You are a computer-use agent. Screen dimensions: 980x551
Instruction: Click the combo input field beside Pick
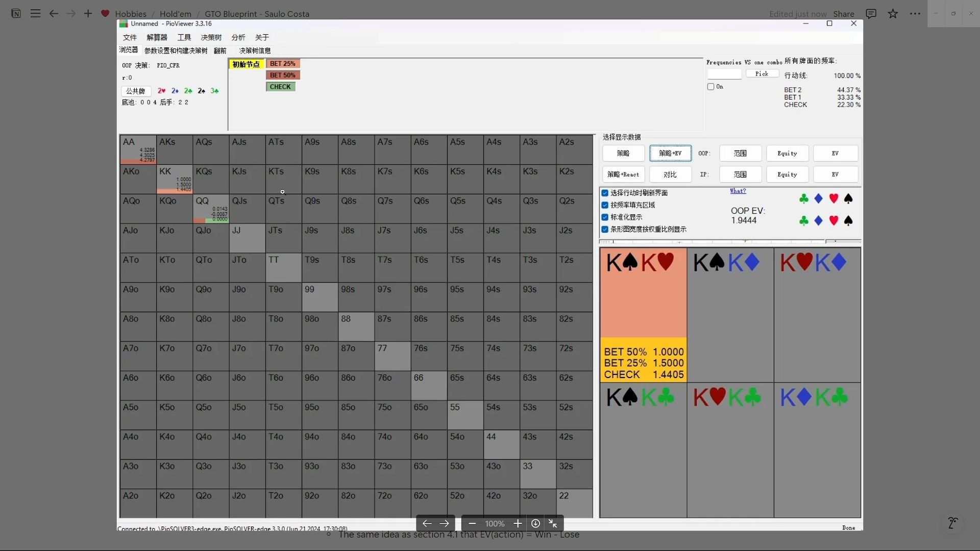tap(724, 74)
